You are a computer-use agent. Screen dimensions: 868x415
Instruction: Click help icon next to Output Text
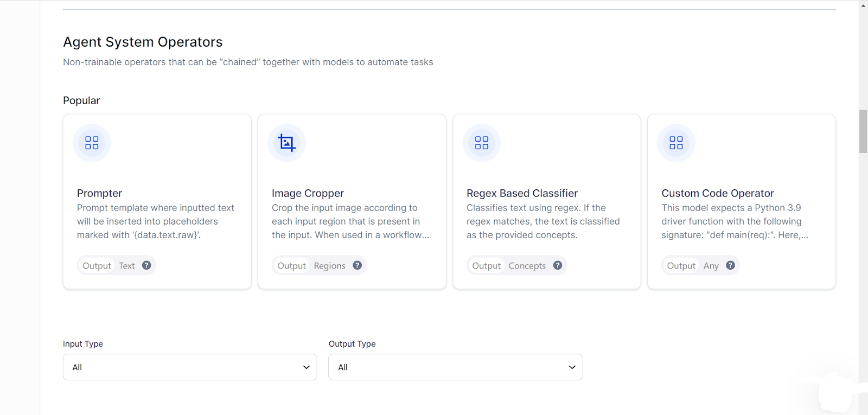click(x=146, y=265)
